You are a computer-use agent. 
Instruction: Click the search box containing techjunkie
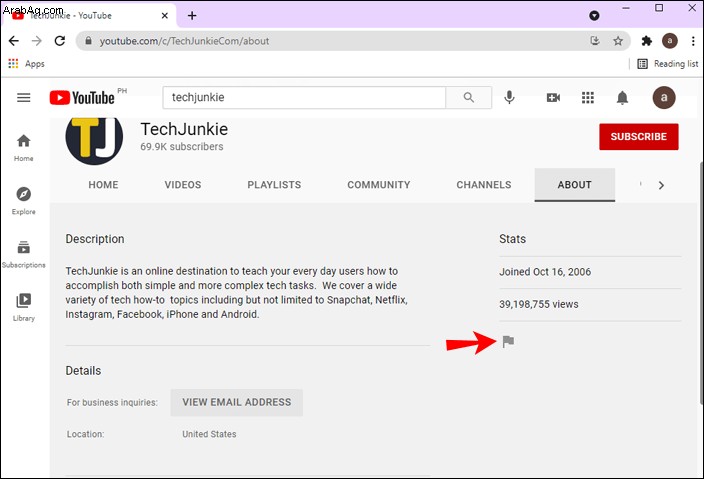pos(304,97)
